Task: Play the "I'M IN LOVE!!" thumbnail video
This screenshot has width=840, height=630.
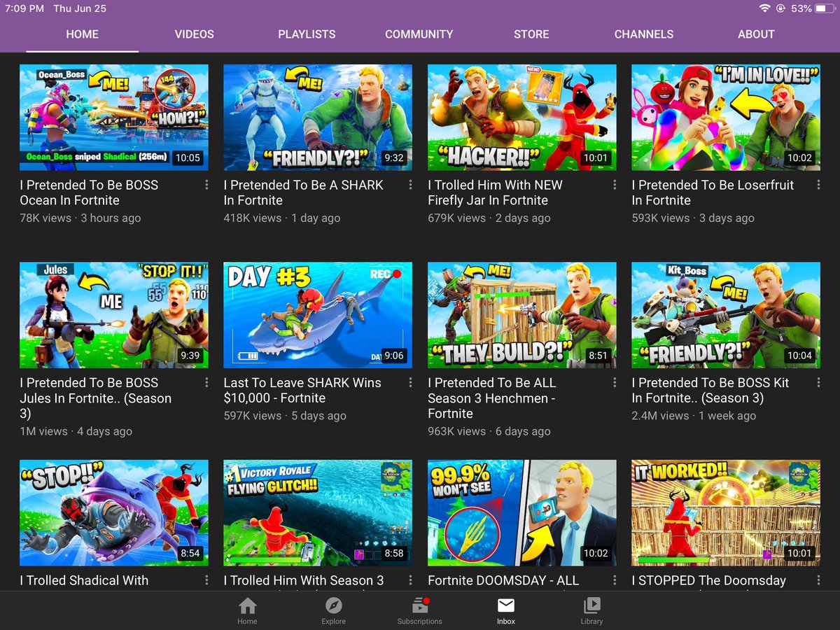Action: (726, 118)
